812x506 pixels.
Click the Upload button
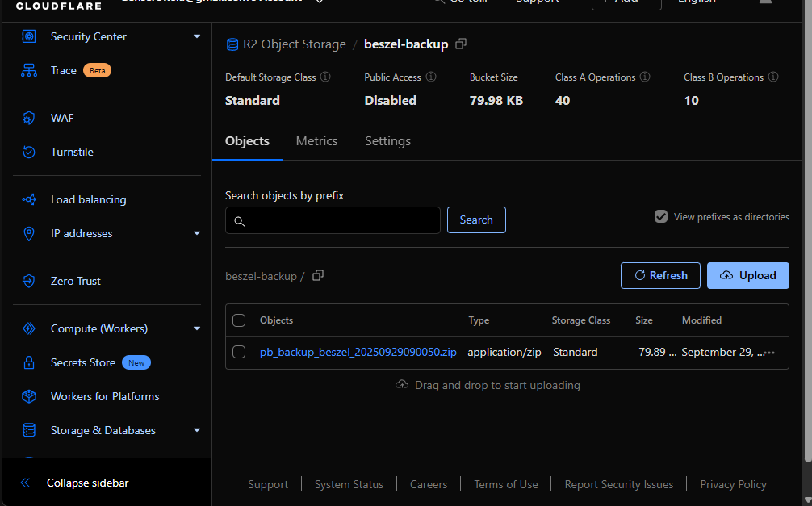(747, 275)
